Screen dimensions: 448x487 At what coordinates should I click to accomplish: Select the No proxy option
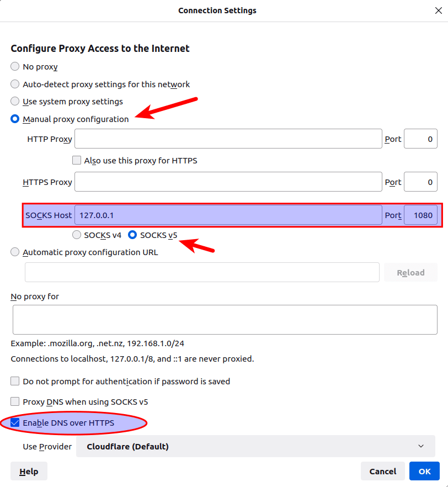[15, 67]
